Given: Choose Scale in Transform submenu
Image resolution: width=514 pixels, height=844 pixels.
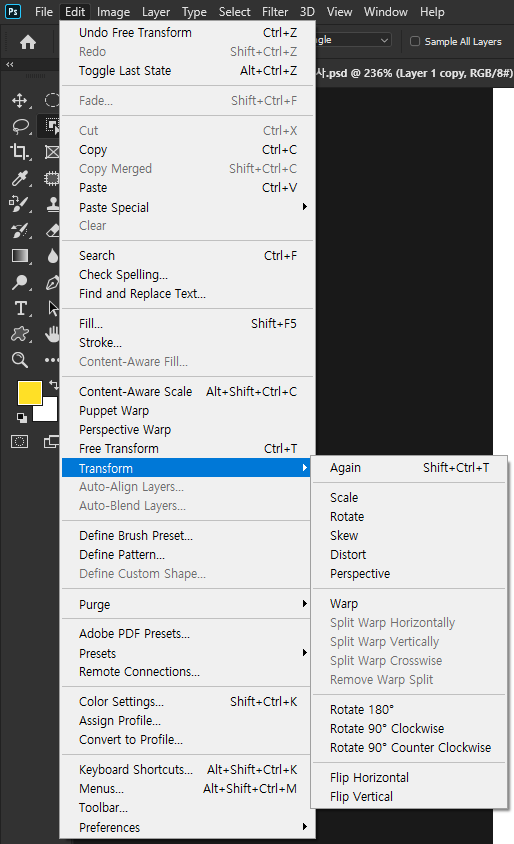Looking at the screenshot, I should tap(409, 497).
